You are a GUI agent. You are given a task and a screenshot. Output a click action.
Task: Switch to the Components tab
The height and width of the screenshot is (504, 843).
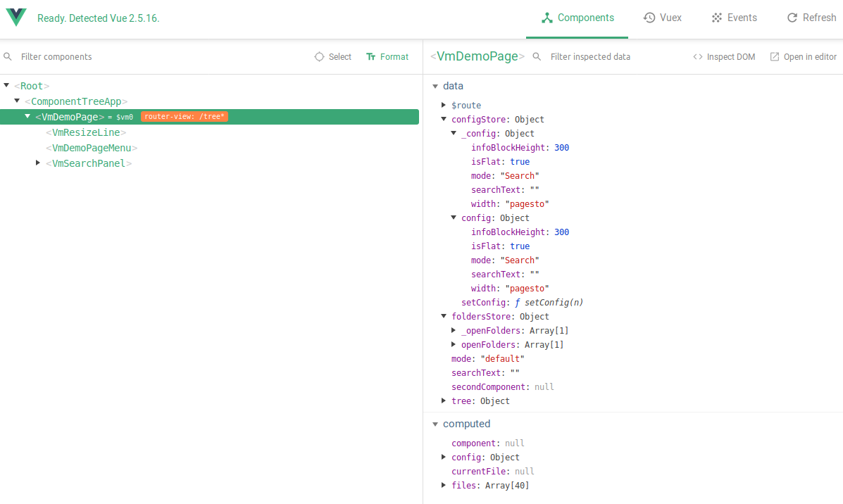[x=577, y=18]
